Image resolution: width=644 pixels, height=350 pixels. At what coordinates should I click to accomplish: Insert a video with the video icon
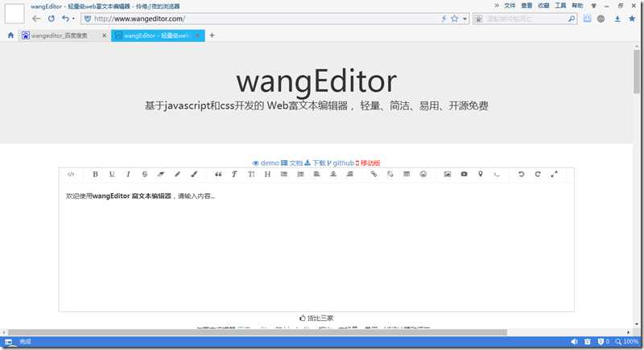coord(464,175)
